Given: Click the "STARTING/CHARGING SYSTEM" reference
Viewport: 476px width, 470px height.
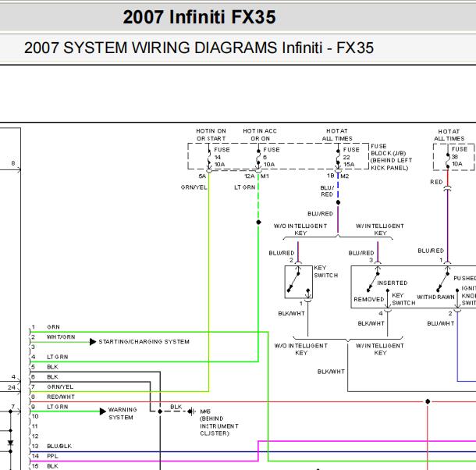Looking at the screenshot, I should [144, 341].
